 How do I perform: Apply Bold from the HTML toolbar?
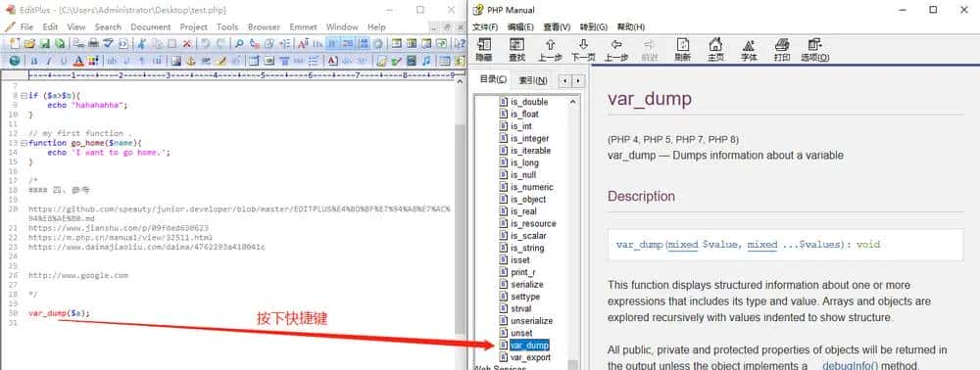[x=34, y=61]
